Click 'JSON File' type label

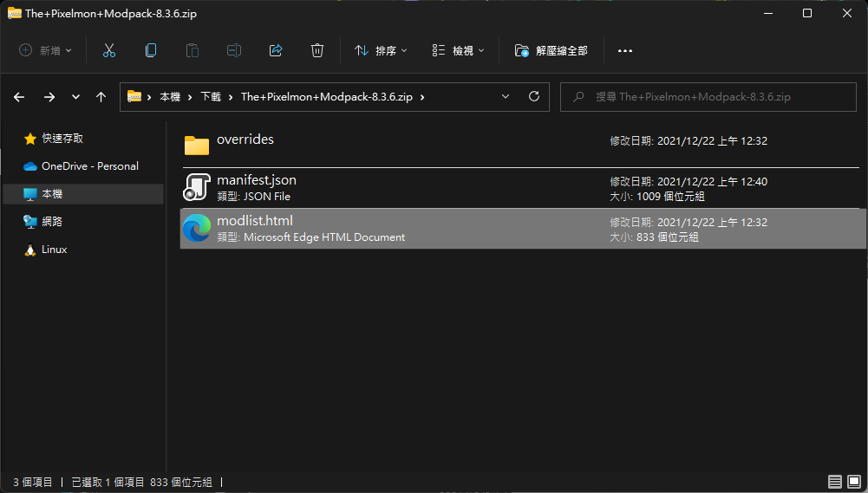[x=267, y=197]
